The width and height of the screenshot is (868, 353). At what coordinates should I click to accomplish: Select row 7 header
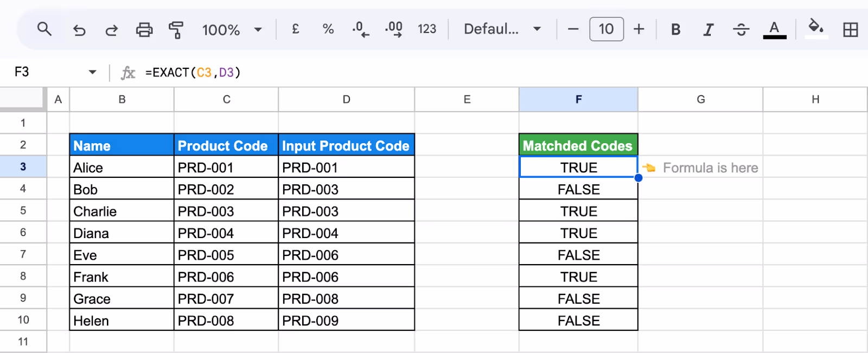pos(23,254)
